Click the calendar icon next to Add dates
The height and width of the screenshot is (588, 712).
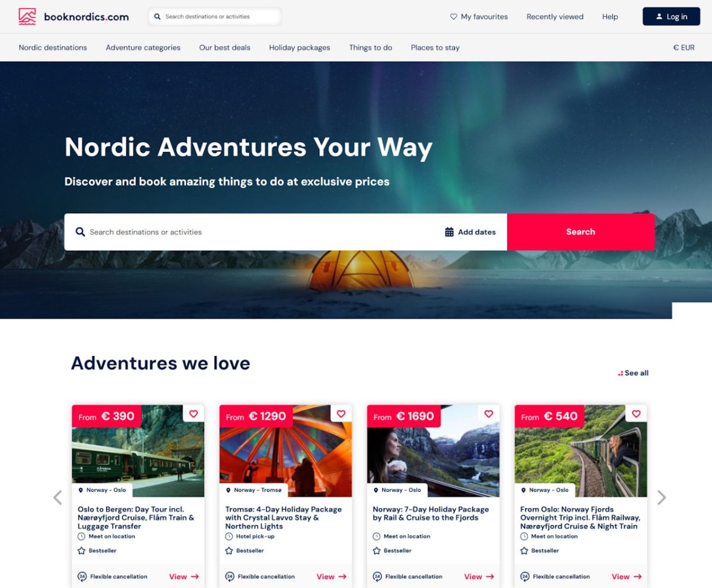click(x=449, y=232)
